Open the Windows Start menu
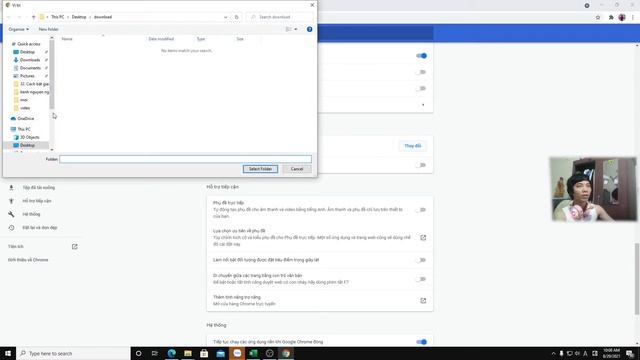The image size is (640, 360). point(8,353)
